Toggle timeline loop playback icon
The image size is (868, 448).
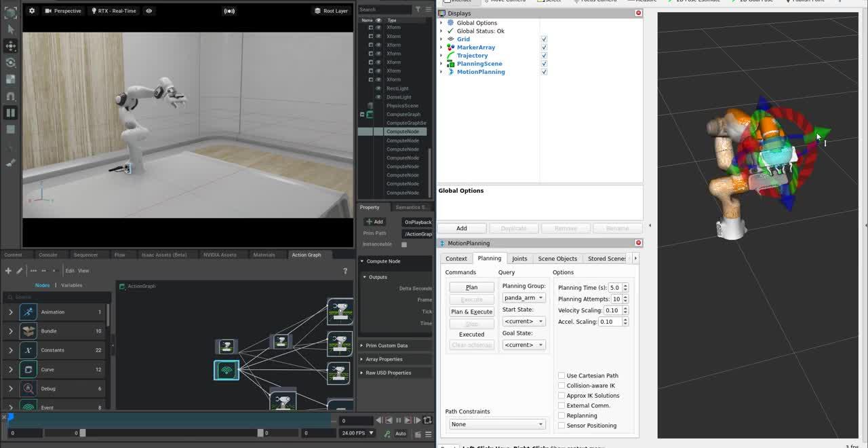(427, 420)
